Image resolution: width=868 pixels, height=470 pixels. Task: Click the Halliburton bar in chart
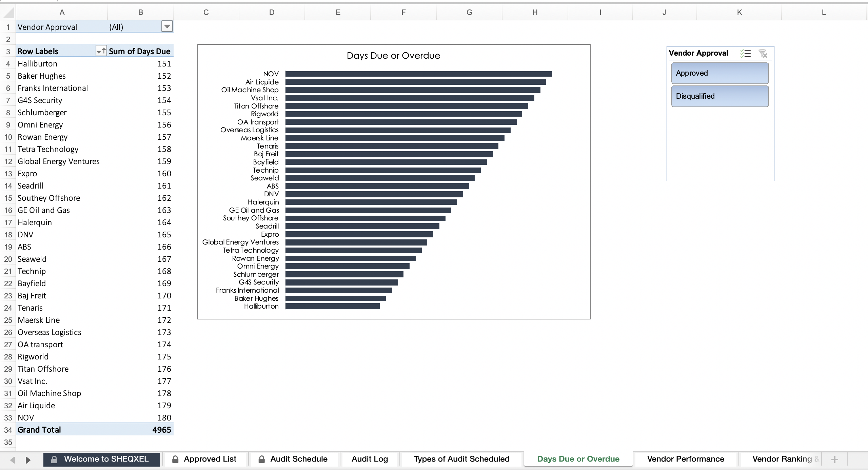coord(332,306)
